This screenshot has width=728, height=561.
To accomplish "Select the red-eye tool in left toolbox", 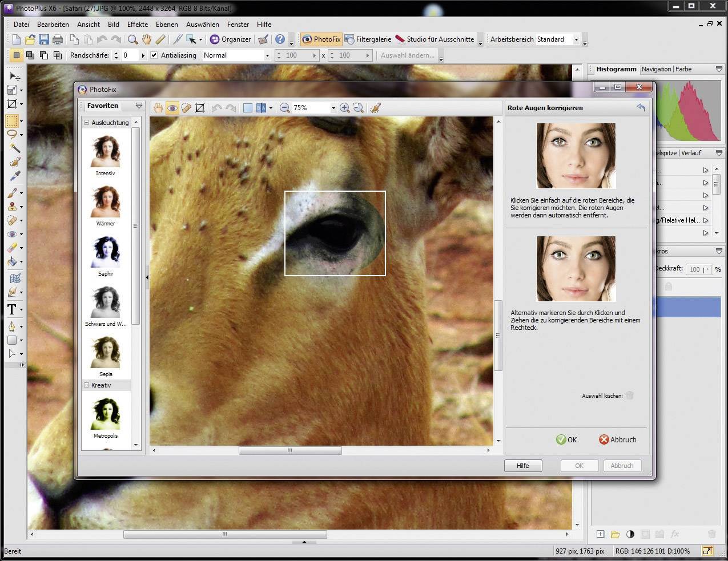I will [12, 234].
